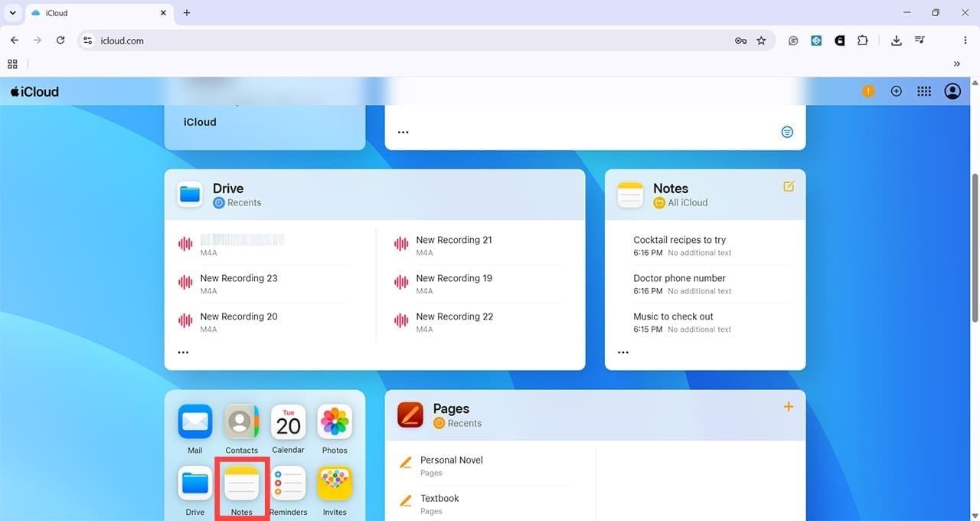980x521 pixels.
Task: Open the app launcher grid icon
Action: (924, 91)
